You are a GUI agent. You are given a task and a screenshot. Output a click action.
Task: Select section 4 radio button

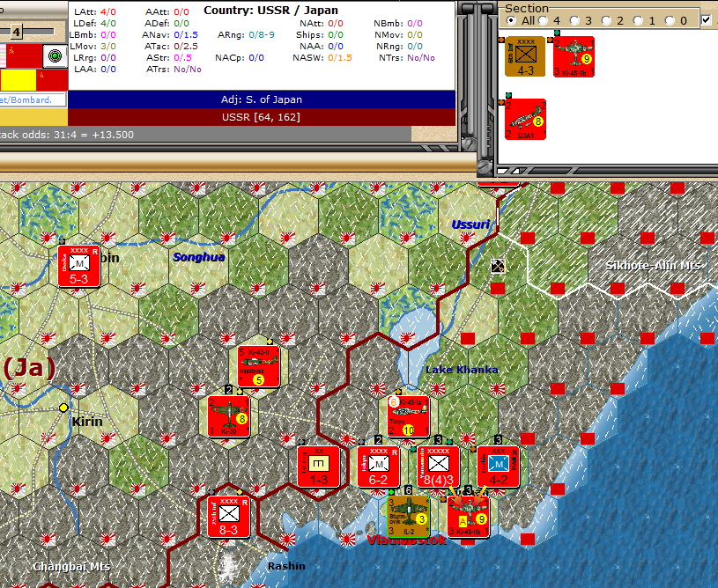coord(543,20)
